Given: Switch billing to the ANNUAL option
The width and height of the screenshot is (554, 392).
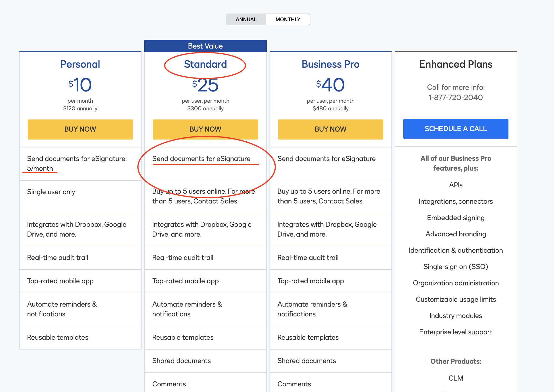Looking at the screenshot, I should pos(246,19).
